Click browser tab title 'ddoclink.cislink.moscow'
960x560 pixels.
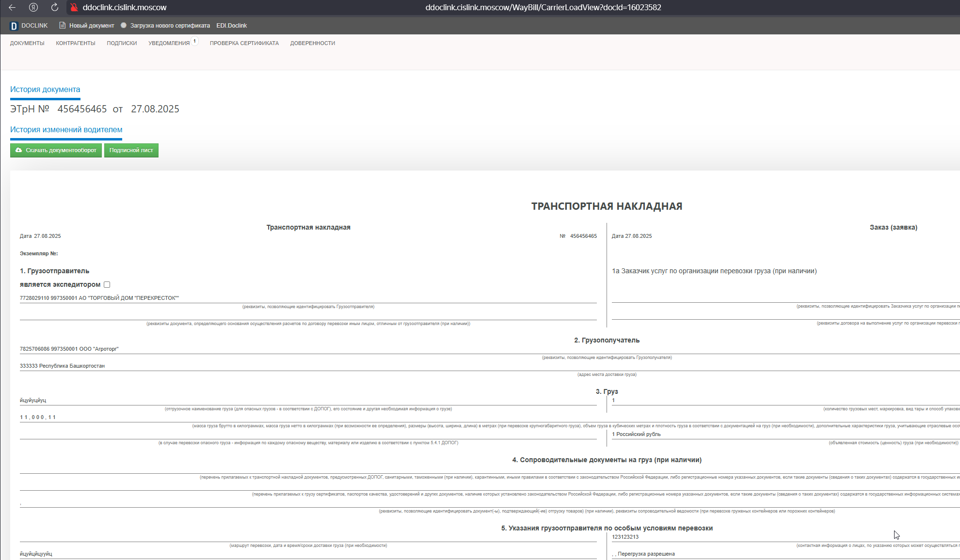point(125,7)
